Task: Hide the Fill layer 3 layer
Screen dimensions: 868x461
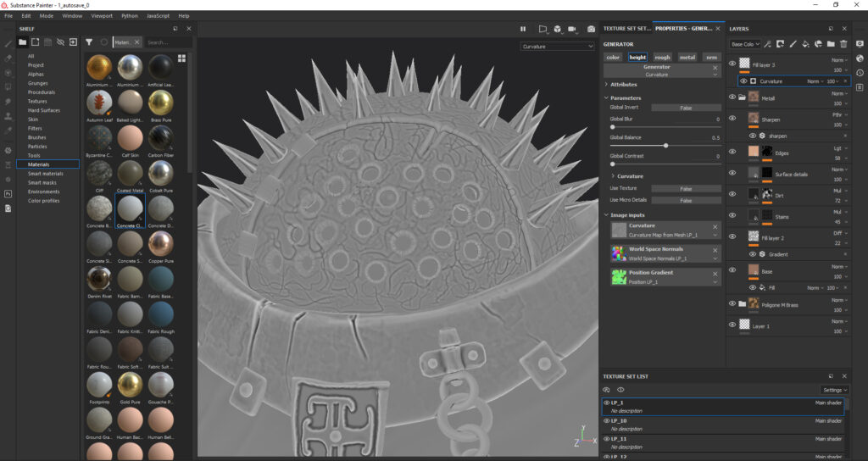Action: coord(733,64)
